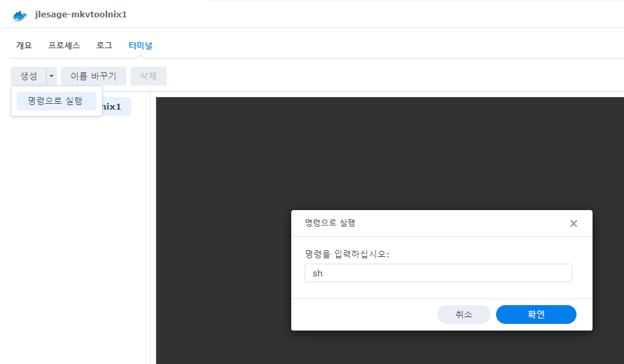
Task: Confirm with the 확인 button
Action: (536, 314)
